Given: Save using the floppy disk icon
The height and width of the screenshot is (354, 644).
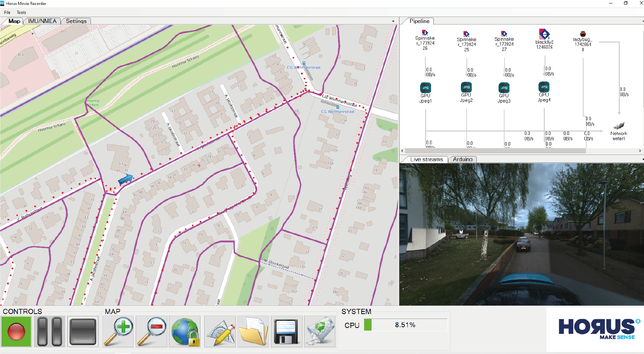Looking at the screenshot, I should (286, 331).
